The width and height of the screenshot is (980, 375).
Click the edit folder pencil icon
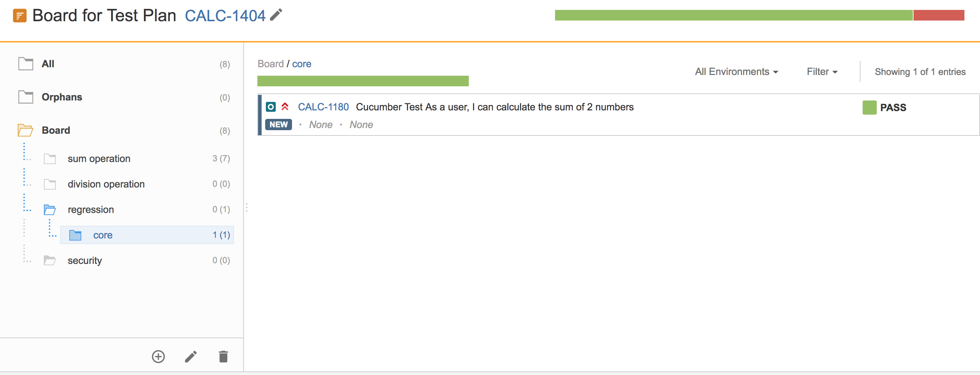pos(191,357)
